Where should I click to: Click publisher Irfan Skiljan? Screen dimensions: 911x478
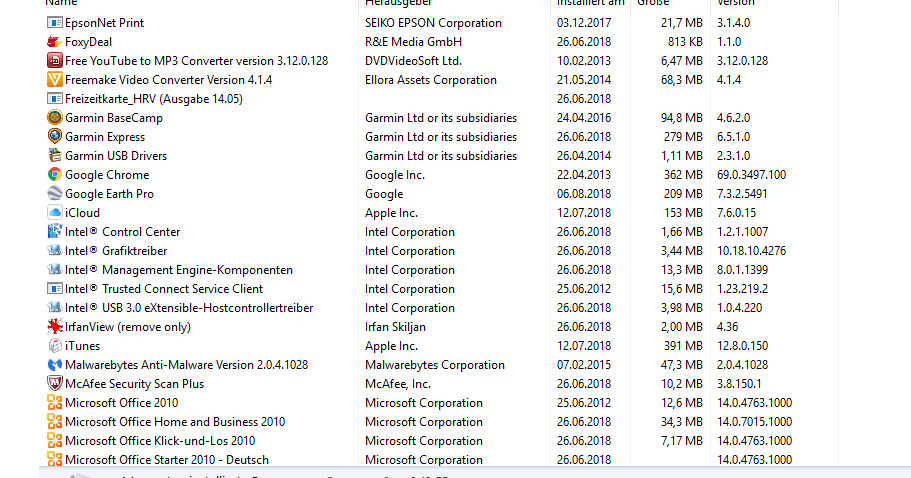click(396, 326)
